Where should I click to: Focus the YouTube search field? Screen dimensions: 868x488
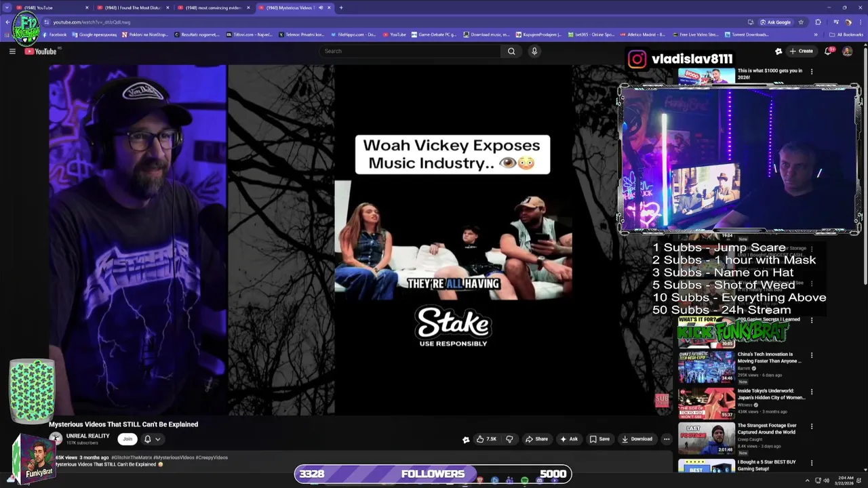(410, 51)
